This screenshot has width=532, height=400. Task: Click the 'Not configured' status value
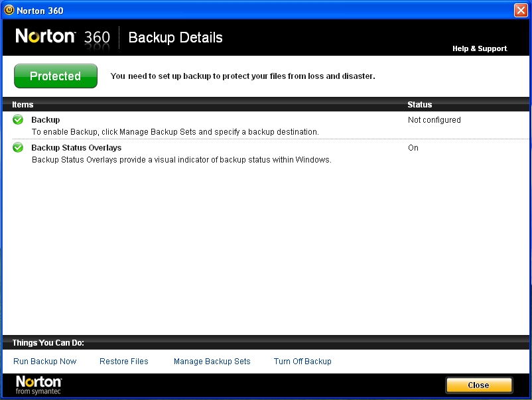click(434, 120)
